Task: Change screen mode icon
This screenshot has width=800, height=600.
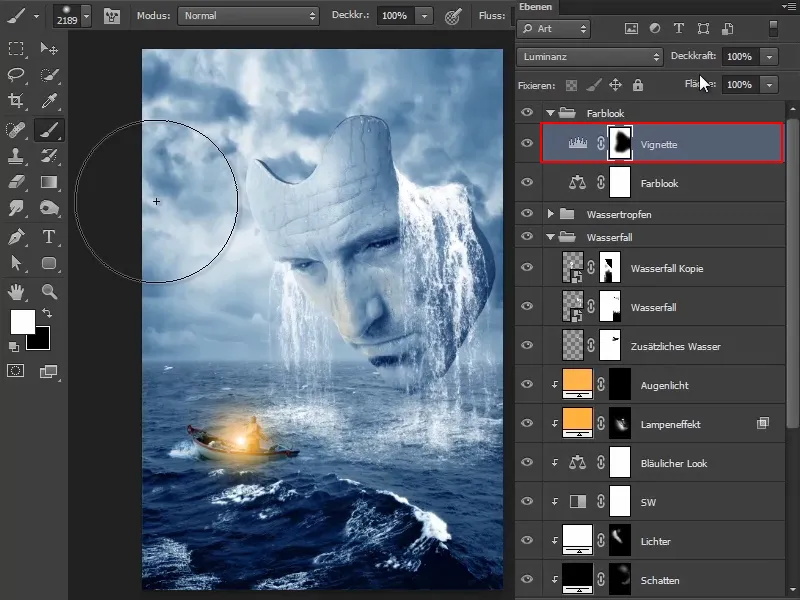Action: coord(48,371)
